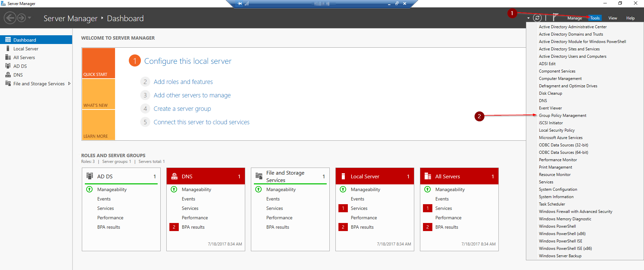
Task: Click Local Server Services red alert badge
Action: point(343,208)
